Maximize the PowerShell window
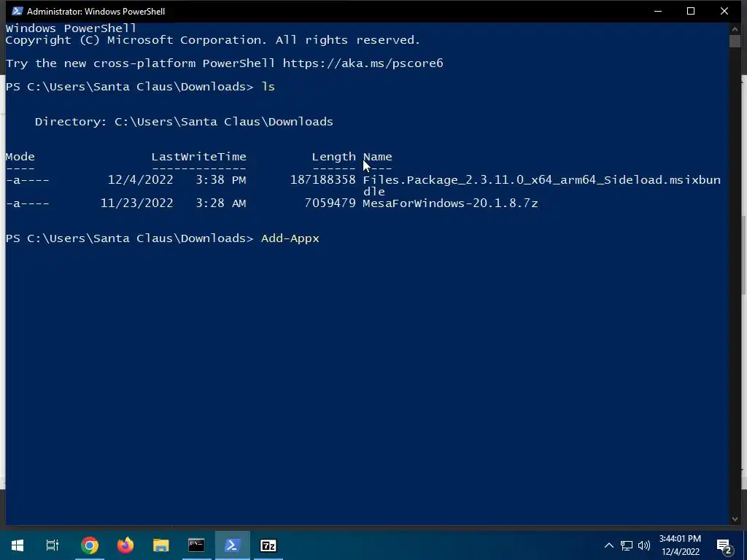Screen dimensions: 747x560 pos(691,11)
